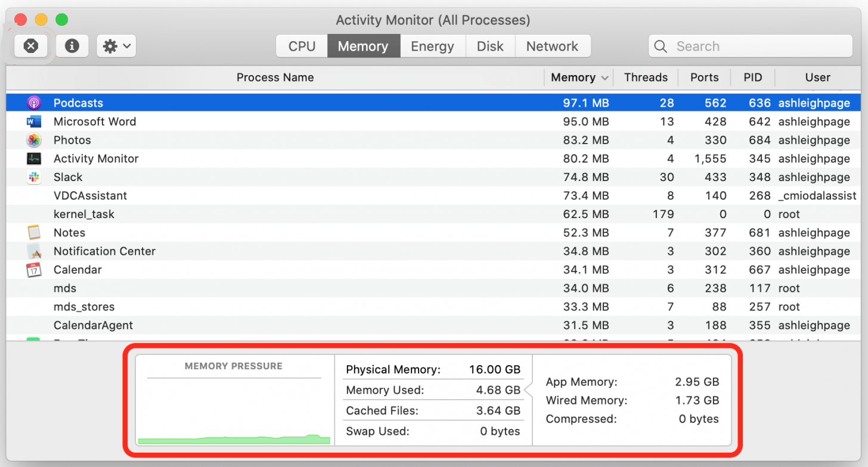Open the Energy tab
Screen dimensions: 868x467
pyautogui.click(x=432, y=46)
